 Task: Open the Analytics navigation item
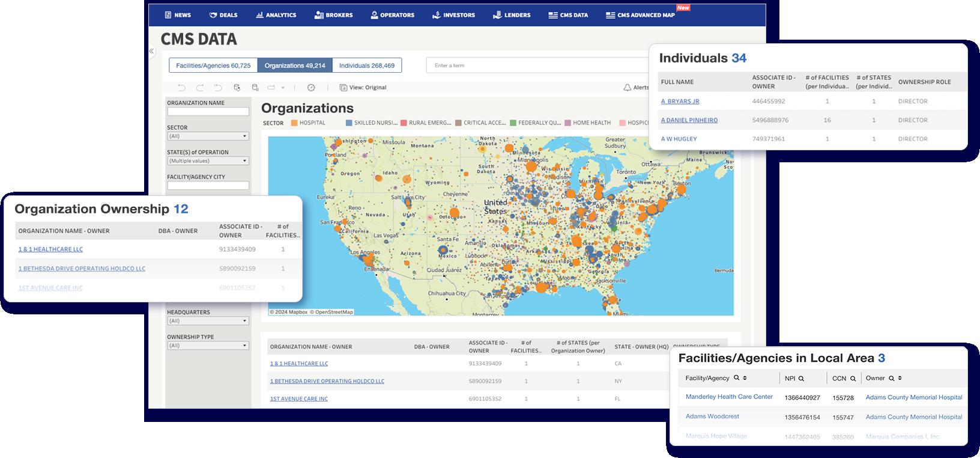coord(276,15)
